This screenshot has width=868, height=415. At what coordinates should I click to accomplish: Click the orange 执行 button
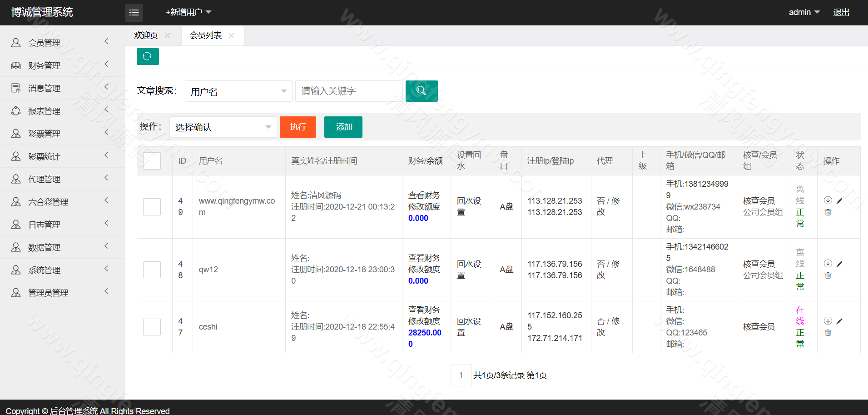pos(298,127)
